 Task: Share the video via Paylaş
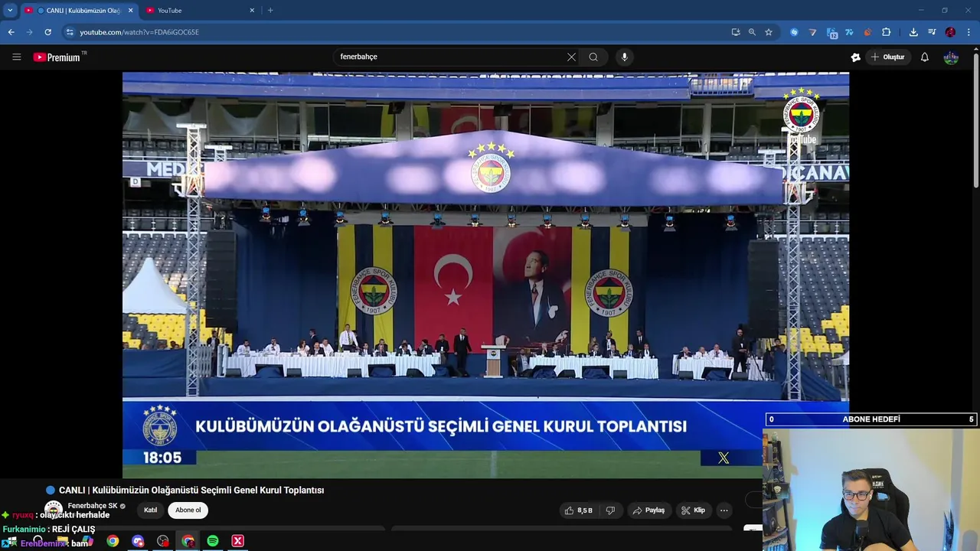coord(648,510)
